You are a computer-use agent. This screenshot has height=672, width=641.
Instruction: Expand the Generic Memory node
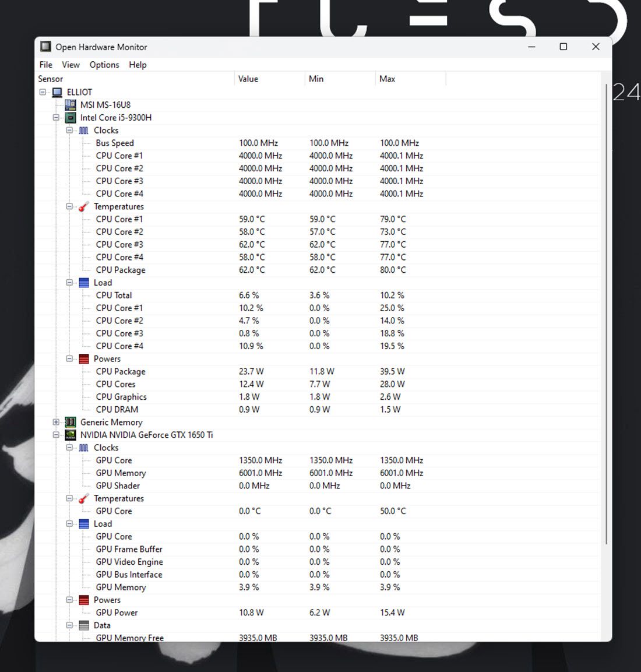(56, 422)
